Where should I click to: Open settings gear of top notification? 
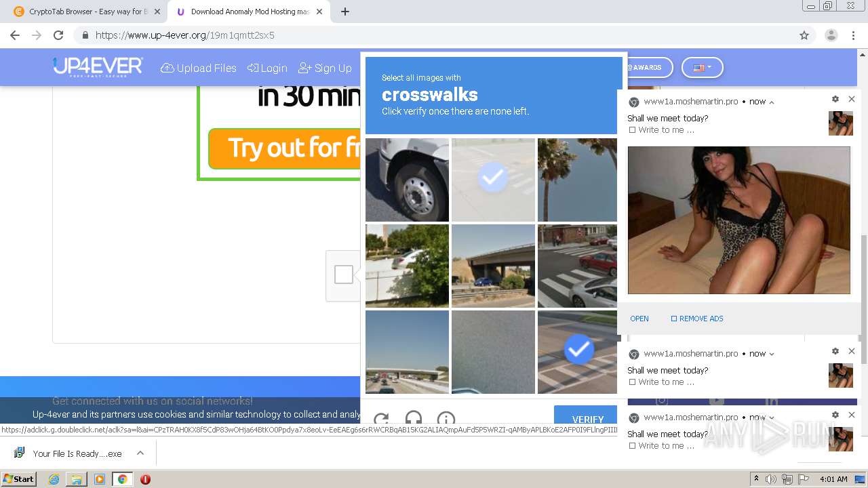[x=835, y=99]
